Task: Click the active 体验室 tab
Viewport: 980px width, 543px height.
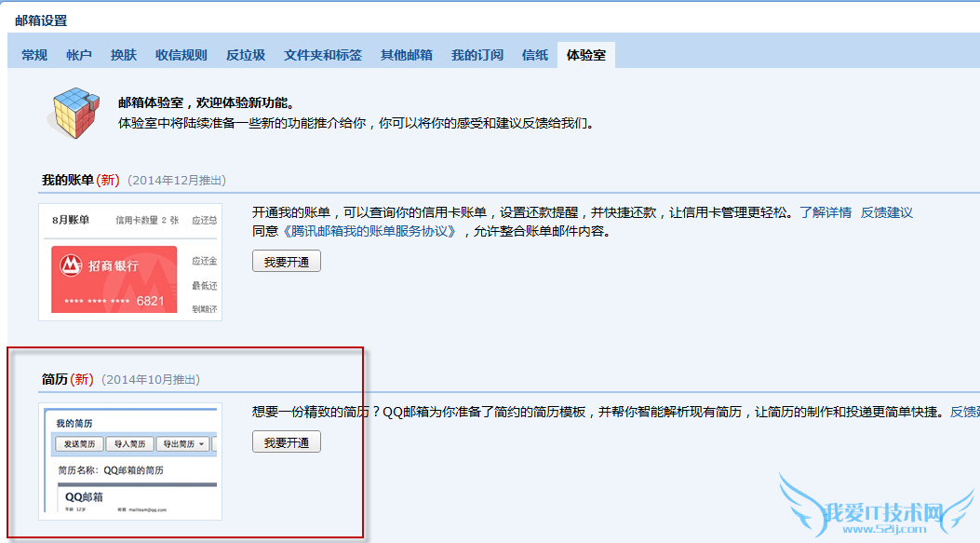Action: 586,55
